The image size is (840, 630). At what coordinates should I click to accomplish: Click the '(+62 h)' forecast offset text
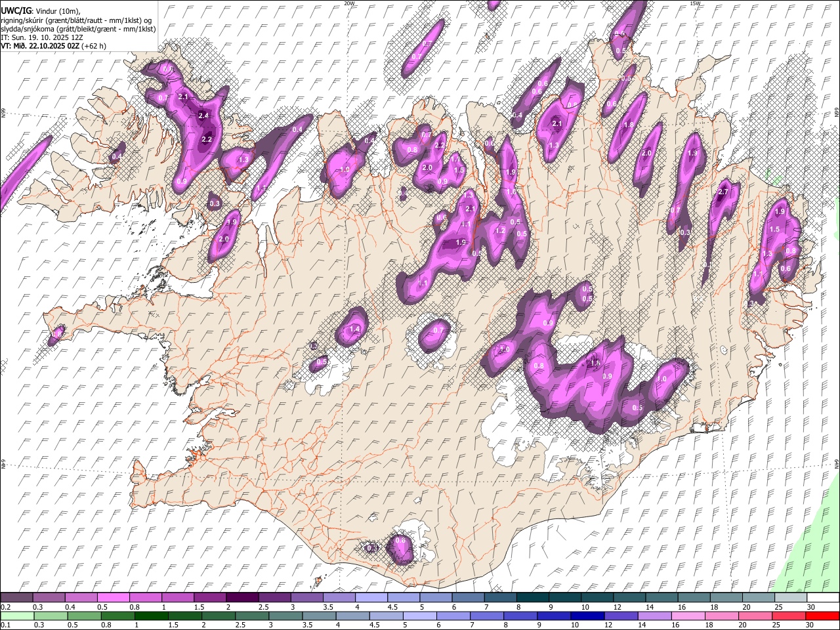point(94,46)
